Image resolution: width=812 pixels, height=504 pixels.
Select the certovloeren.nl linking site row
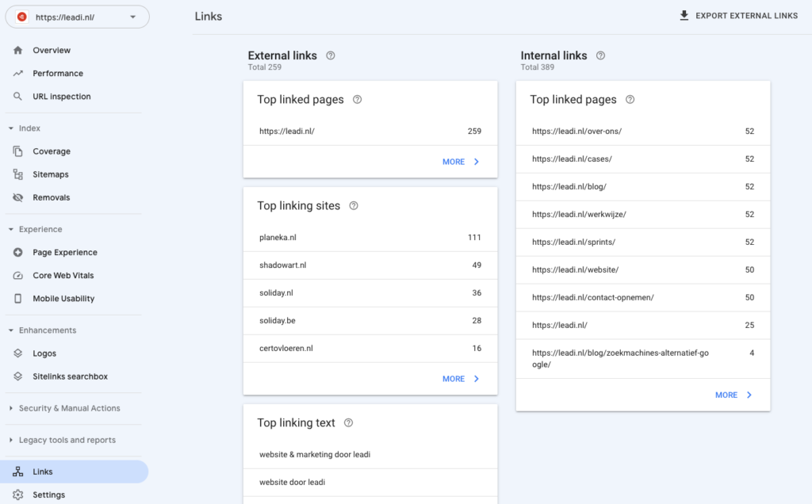370,348
